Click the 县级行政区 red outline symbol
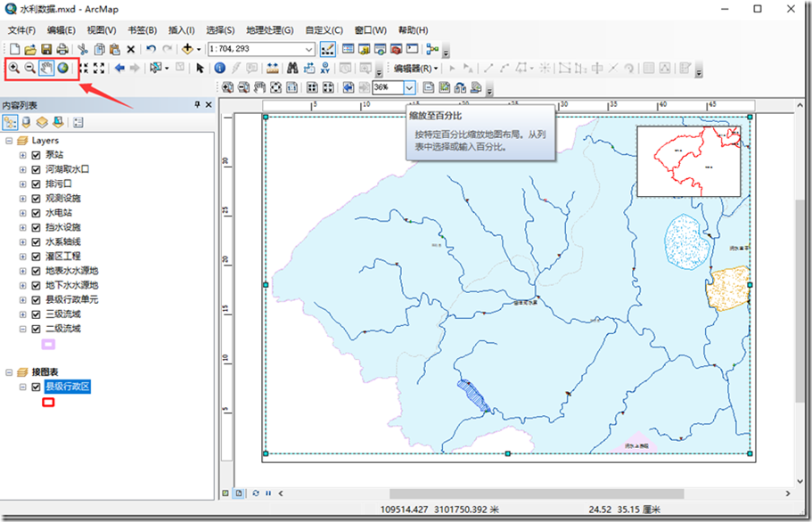This screenshot has height=522, width=812. pyautogui.click(x=48, y=402)
